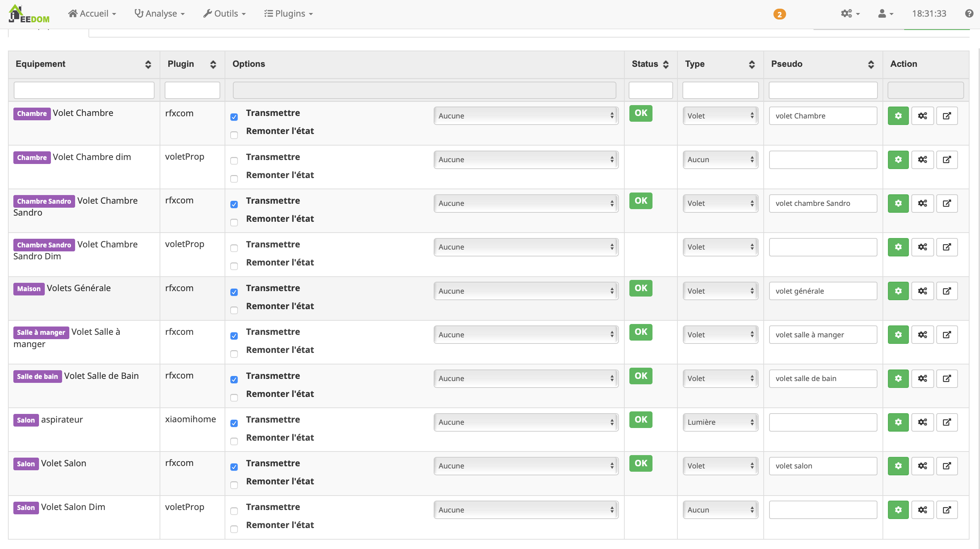Viewport: 980px width, 549px height.
Task: Open advanced gears for Volet Salon row
Action: (922, 466)
